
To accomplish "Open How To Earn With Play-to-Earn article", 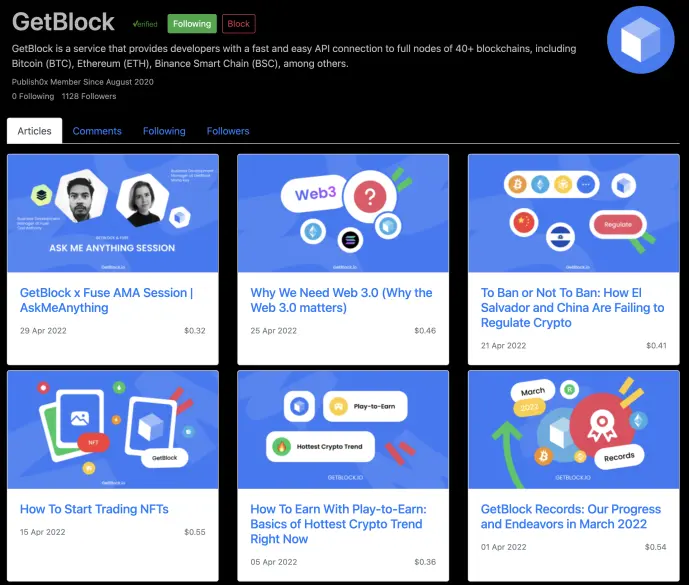I will point(338,524).
